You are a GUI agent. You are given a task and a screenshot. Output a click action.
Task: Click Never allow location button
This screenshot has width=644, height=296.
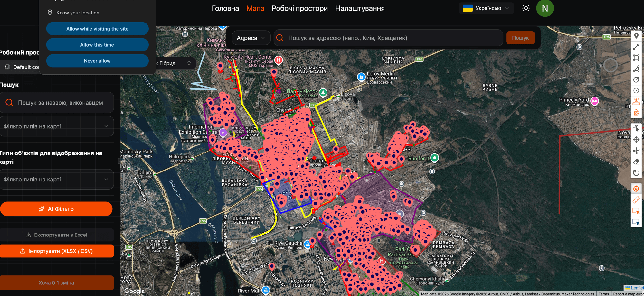pyautogui.click(x=97, y=61)
